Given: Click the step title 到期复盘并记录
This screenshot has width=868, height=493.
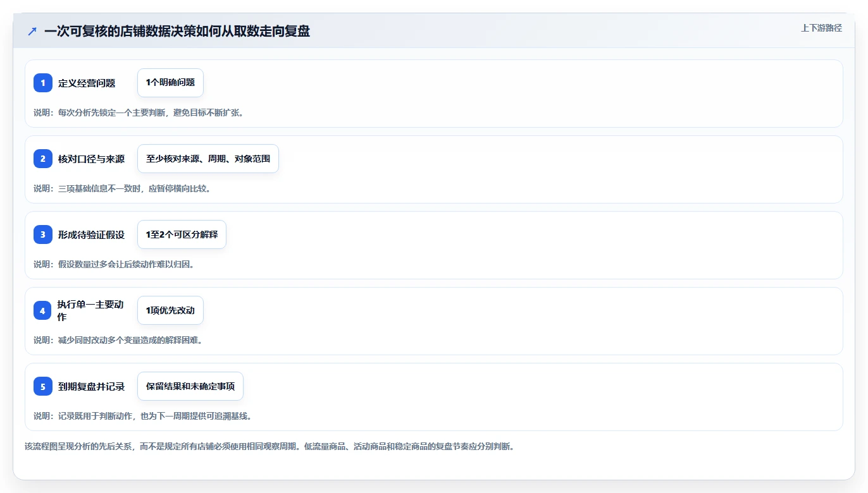Looking at the screenshot, I should (92, 386).
